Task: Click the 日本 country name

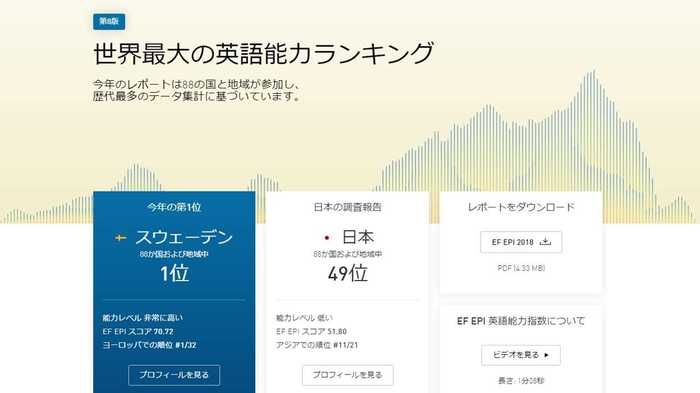Action: tap(358, 237)
